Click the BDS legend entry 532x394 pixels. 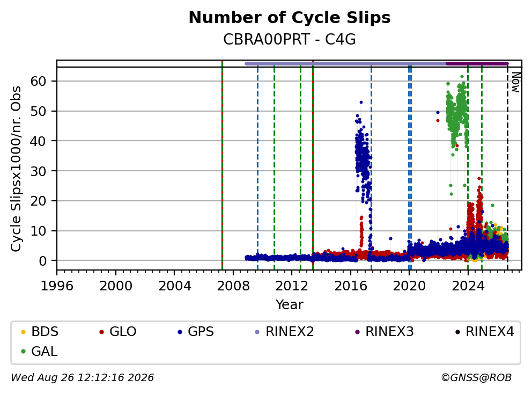pos(40,332)
